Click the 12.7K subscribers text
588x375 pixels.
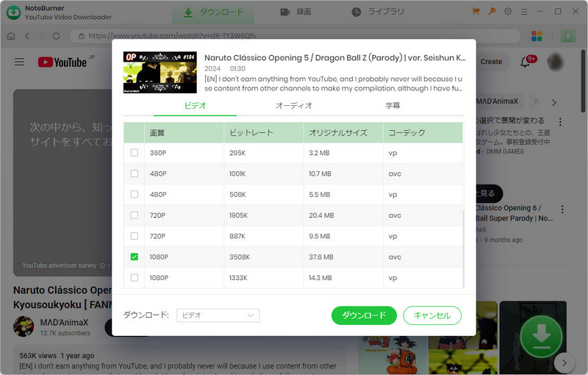65,333
